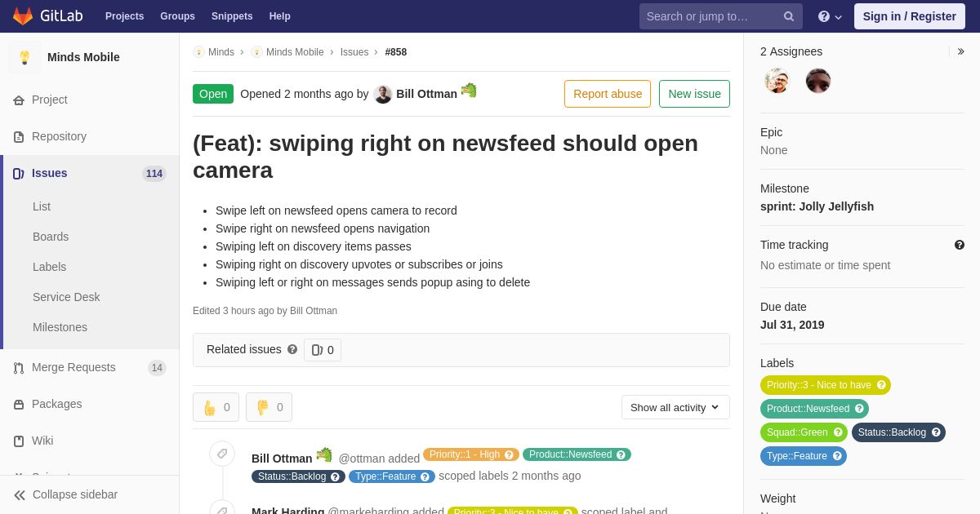Open the Help menu item
Viewport: 980px width, 514px height.
pyautogui.click(x=280, y=16)
